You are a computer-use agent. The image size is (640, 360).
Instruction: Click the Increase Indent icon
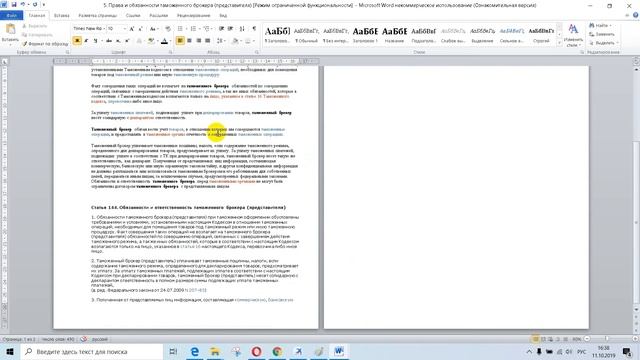point(231,29)
